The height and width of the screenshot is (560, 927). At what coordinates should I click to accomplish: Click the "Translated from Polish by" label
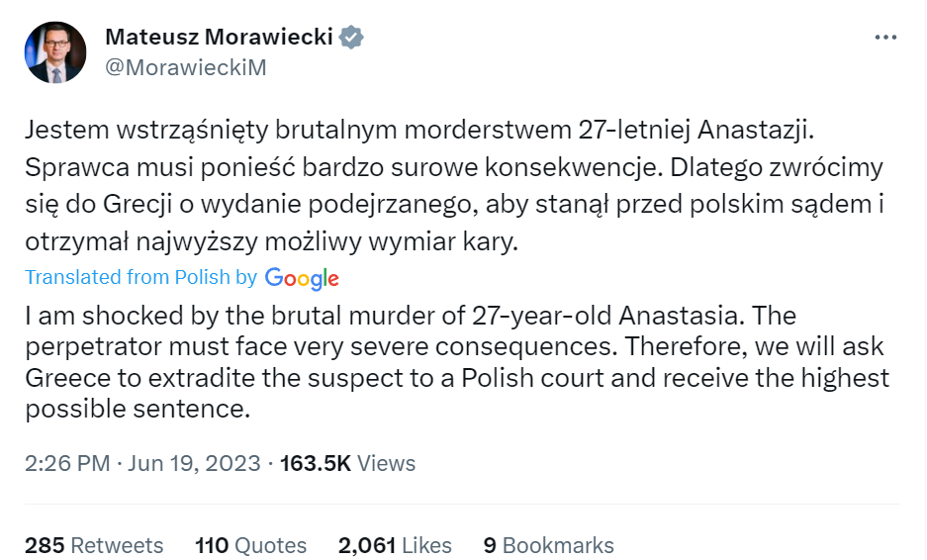coord(140,278)
